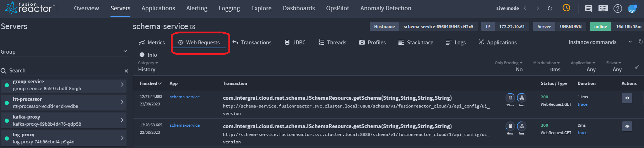Open the Anomaly Detection menu
This screenshot has height=148, width=644.
(x=386, y=8)
